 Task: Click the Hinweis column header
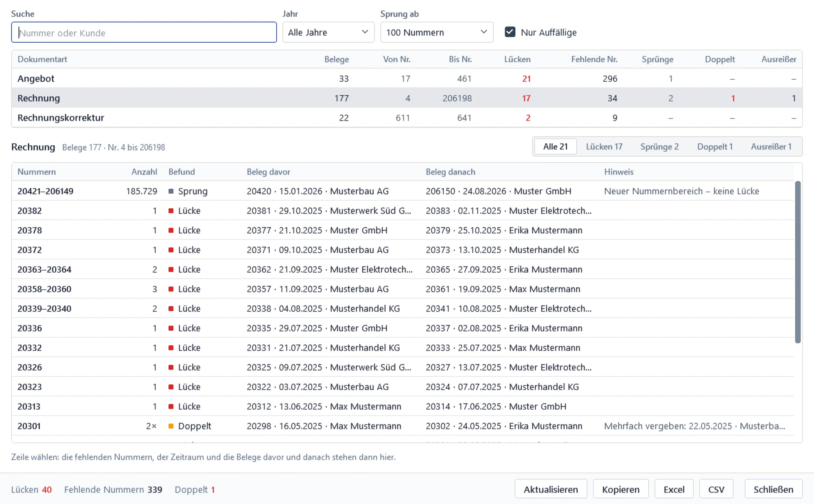619,172
